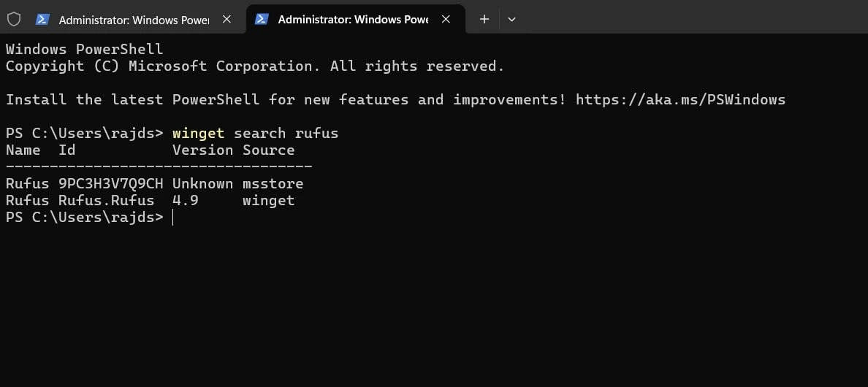Viewport: 868px width, 387px height.
Task: Click the 9PC3H3V7Q9CH store Id text
Action: pyautogui.click(x=111, y=183)
